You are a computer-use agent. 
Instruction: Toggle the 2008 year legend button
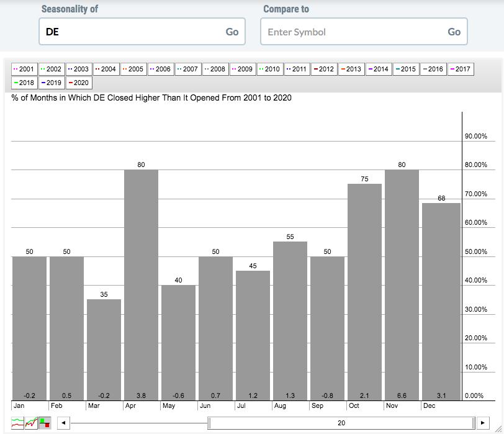(215, 69)
